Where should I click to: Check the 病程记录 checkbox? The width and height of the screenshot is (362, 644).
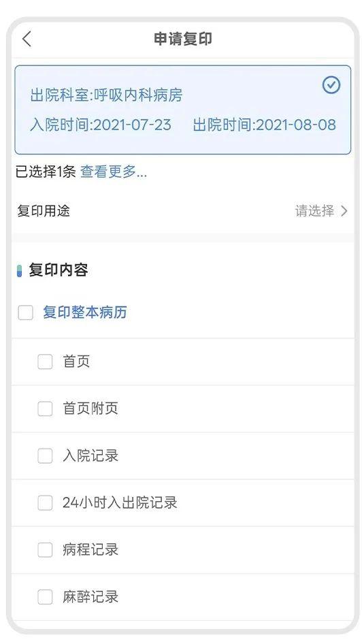45,550
